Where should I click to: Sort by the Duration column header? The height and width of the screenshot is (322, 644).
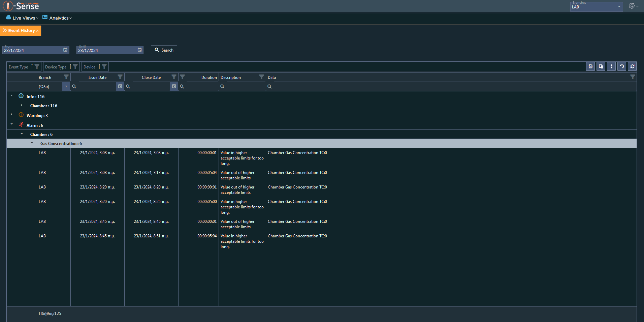click(209, 77)
